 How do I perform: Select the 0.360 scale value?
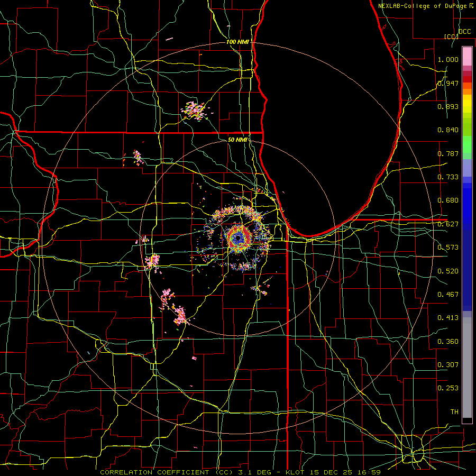point(448,342)
